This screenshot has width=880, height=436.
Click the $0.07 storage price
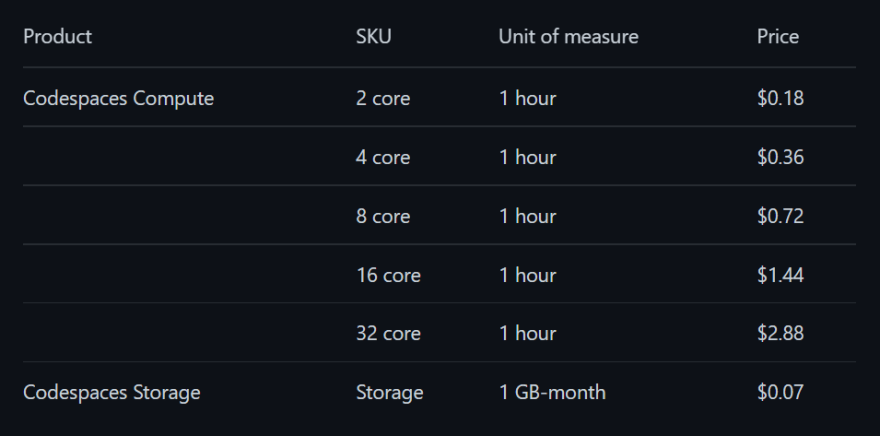pyautogui.click(x=780, y=392)
